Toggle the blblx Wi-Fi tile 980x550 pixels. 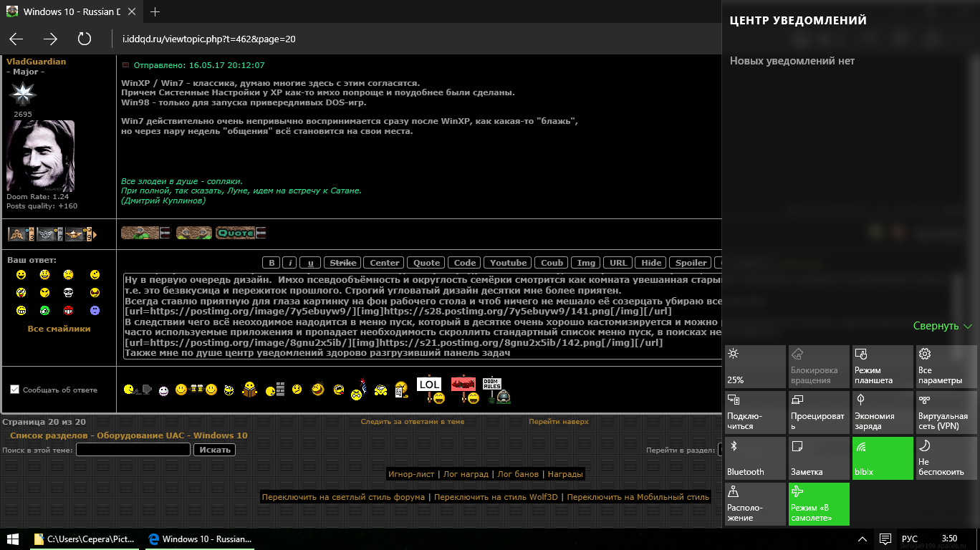883,458
